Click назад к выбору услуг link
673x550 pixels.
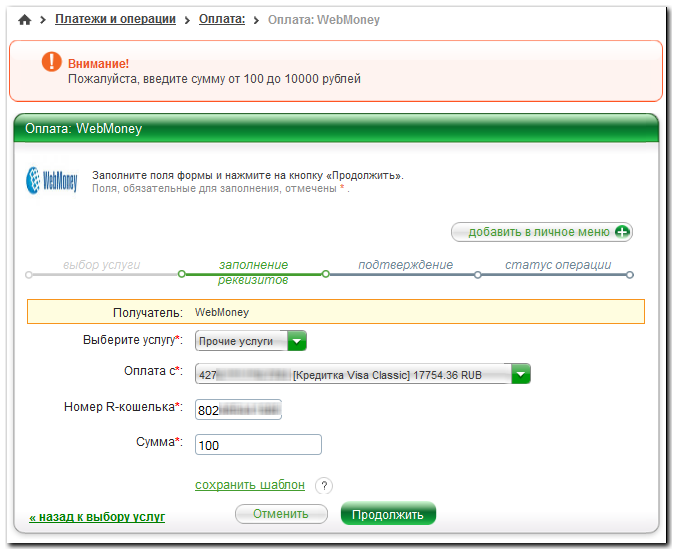pyautogui.click(x=97, y=517)
